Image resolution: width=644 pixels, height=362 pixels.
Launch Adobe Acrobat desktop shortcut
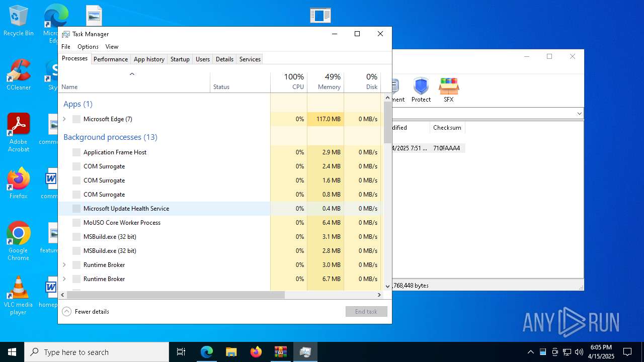click(x=19, y=132)
